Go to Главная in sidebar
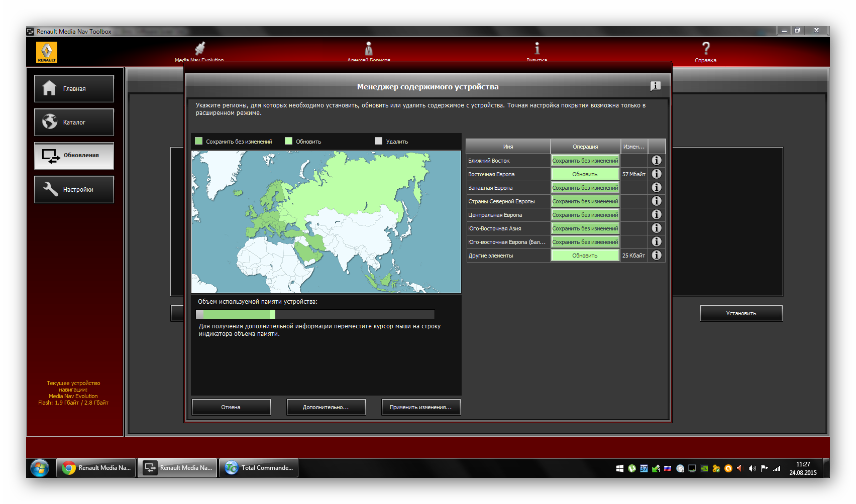The image size is (856, 504). 74,89
